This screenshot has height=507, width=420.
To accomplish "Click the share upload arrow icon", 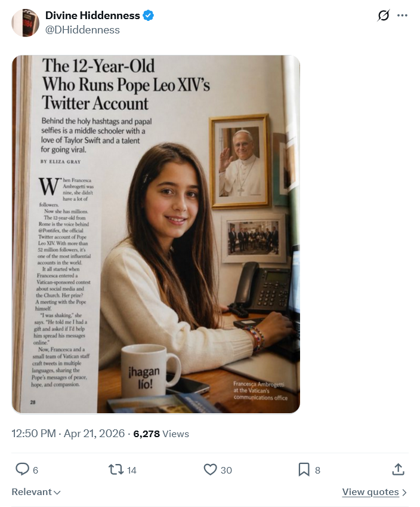I will [398, 470].
